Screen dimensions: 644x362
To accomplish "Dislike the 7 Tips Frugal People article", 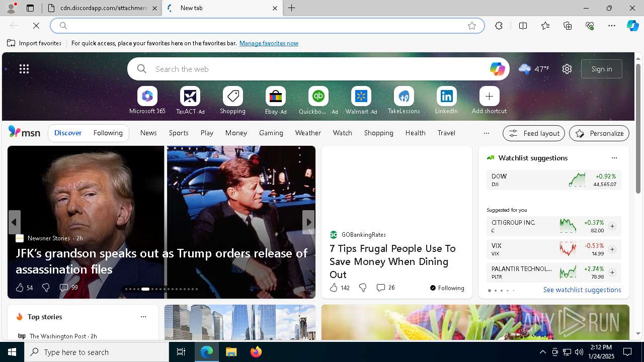I will [x=363, y=288].
